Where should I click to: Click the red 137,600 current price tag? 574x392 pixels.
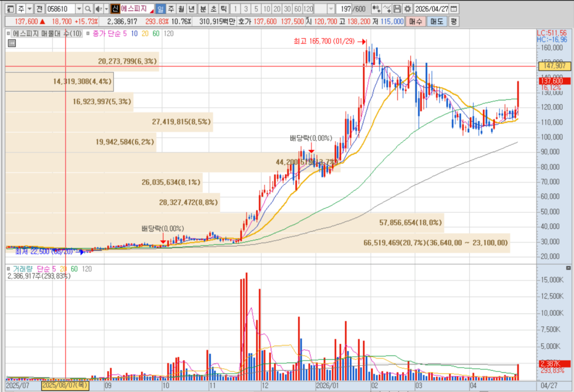click(x=554, y=81)
